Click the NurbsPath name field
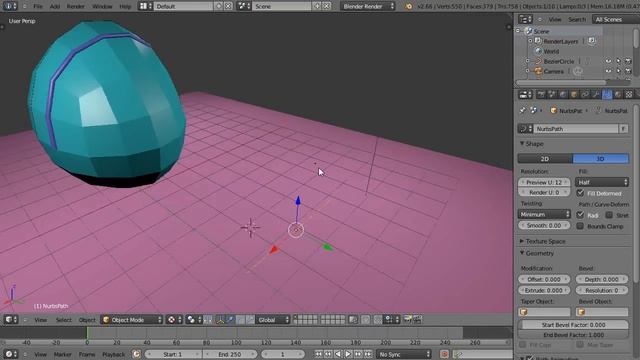This screenshot has width=640, height=360. coord(576,129)
